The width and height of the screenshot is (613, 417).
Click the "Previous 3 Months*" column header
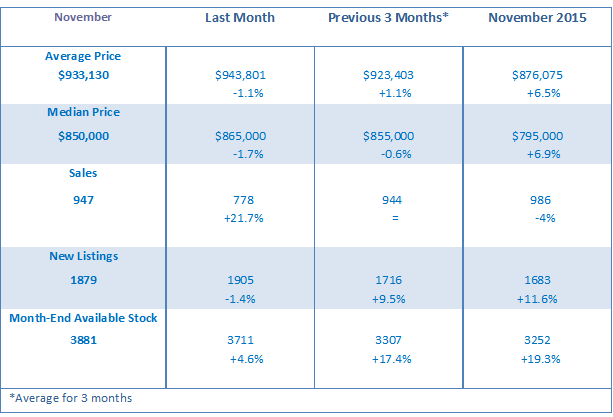coord(388,18)
